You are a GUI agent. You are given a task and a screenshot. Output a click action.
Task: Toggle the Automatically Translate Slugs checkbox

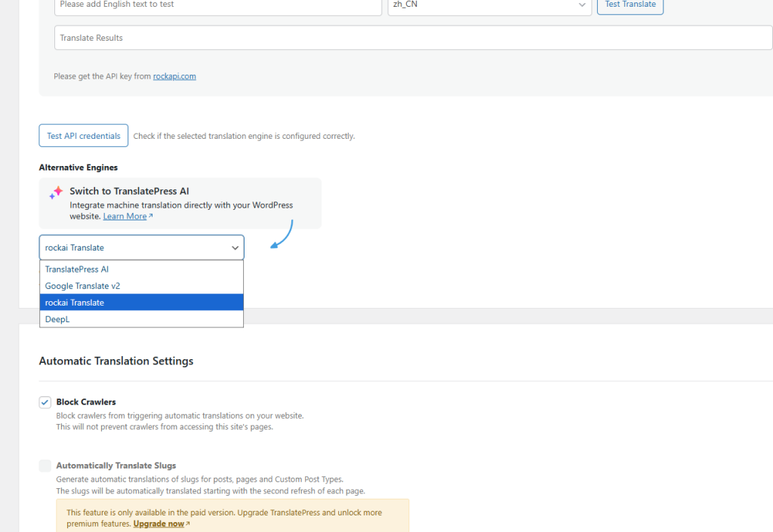(45, 466)
